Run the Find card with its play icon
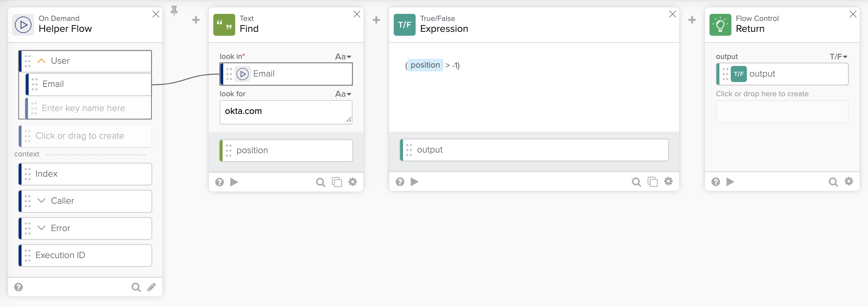This screenshot has height=307, width=868. pyautogui.click(x=234, y=182)
